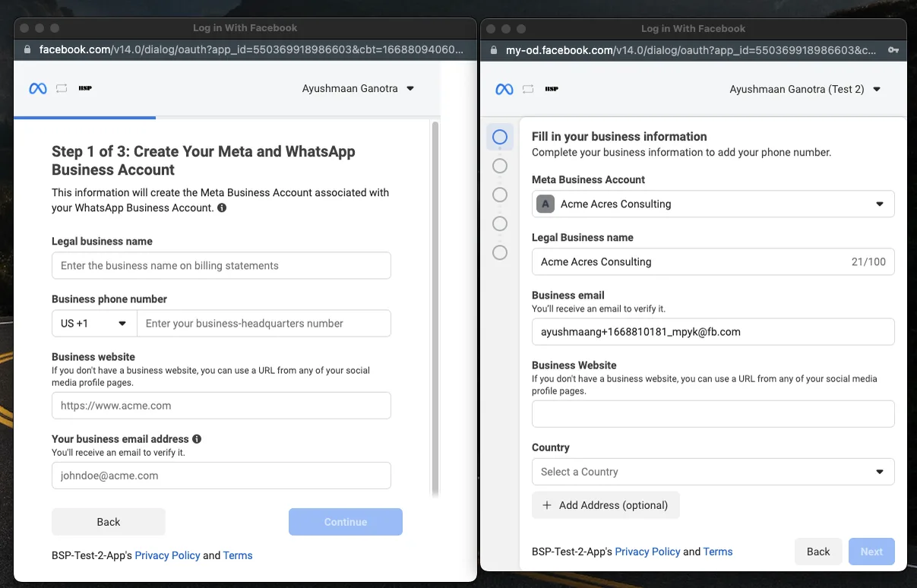Click info icon beside Your business email address
The width and height of the screenshot is (917, 588).
click(197, 439)
